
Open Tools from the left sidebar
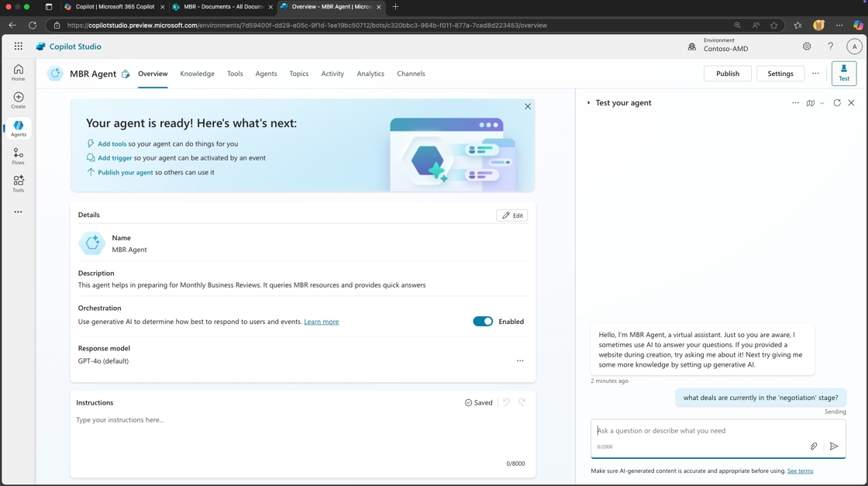[x=18, y=184]
